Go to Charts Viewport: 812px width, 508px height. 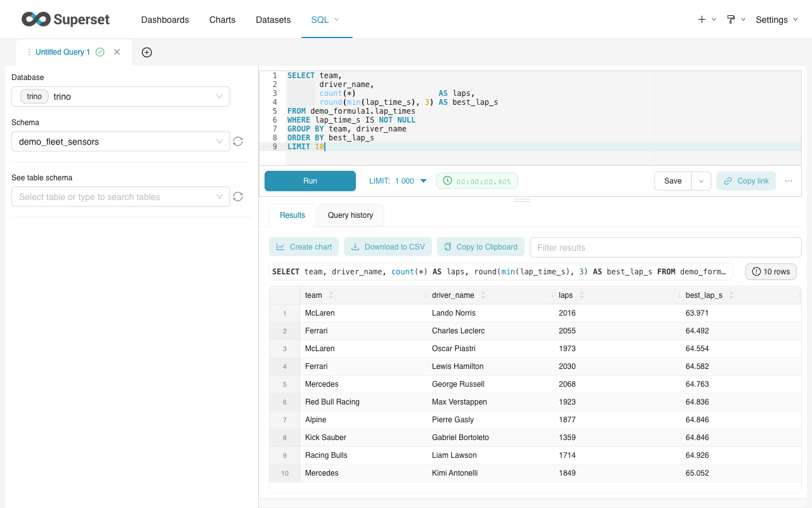pyautogui.click(x=222, y=20)
